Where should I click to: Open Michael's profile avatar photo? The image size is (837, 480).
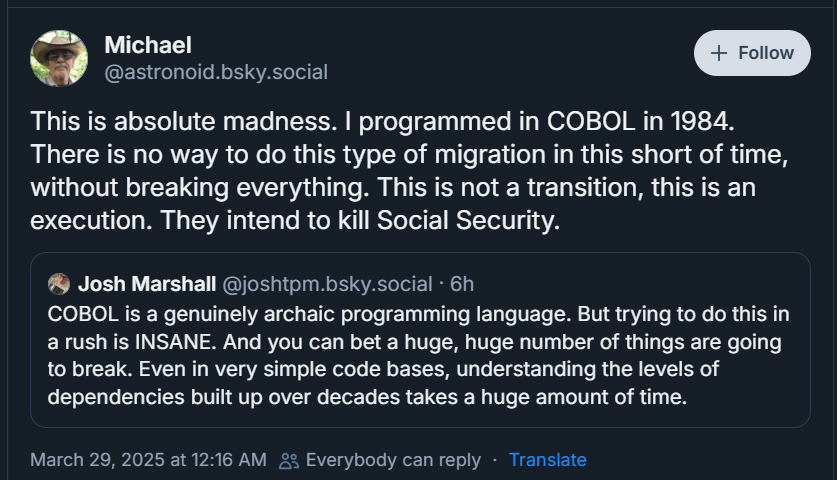click(59, 58)
